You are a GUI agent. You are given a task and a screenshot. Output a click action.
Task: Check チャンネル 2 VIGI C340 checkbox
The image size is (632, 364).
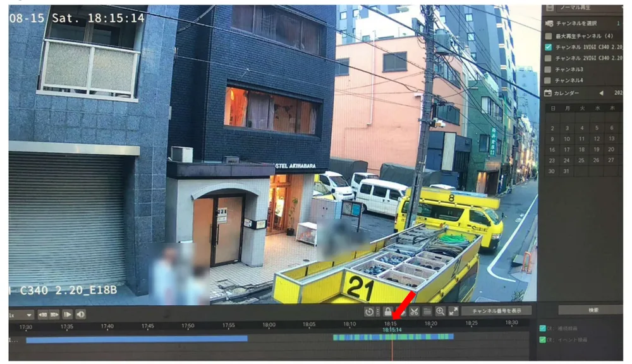tap(548, 58)
